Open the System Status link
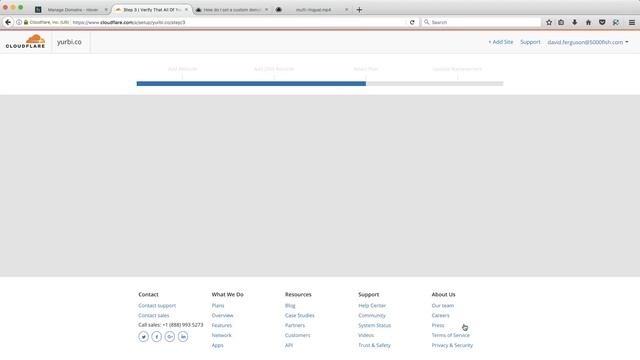This screenshot has width=640, height=360. [375, 325]
